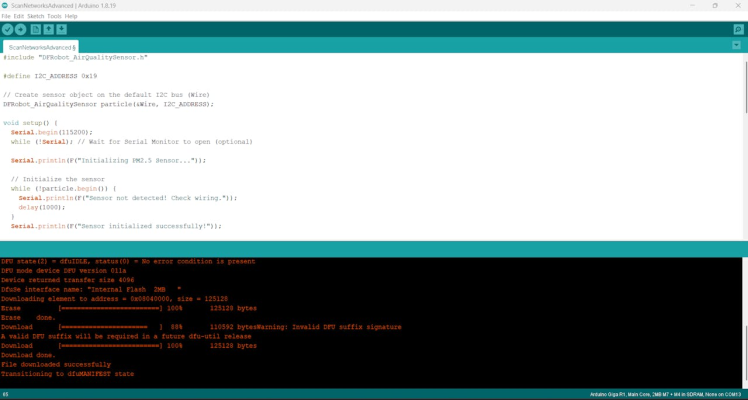Open the Tools menu

(x=54, y=16)
